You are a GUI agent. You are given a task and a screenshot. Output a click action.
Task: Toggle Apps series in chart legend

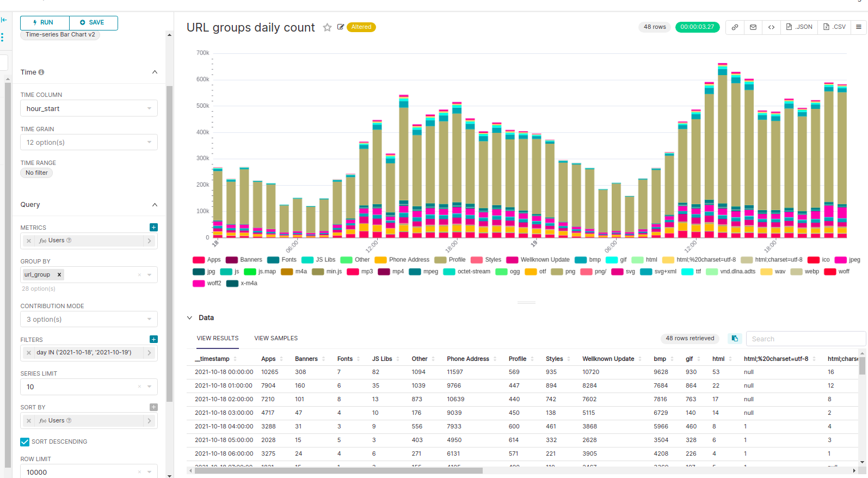tap(207, 260)
